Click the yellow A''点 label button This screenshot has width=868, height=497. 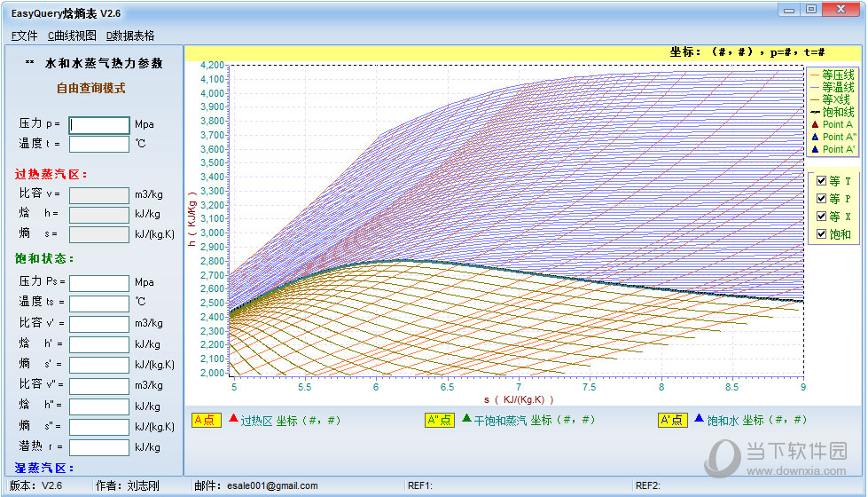pos(440,420)
